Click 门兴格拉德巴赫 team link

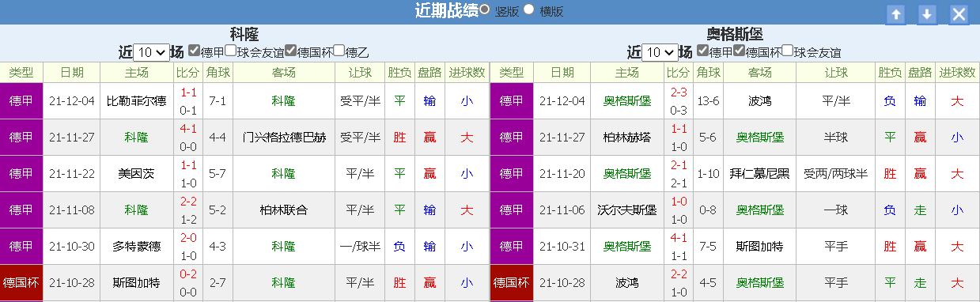pyautogui.click(x=284, y=138)
